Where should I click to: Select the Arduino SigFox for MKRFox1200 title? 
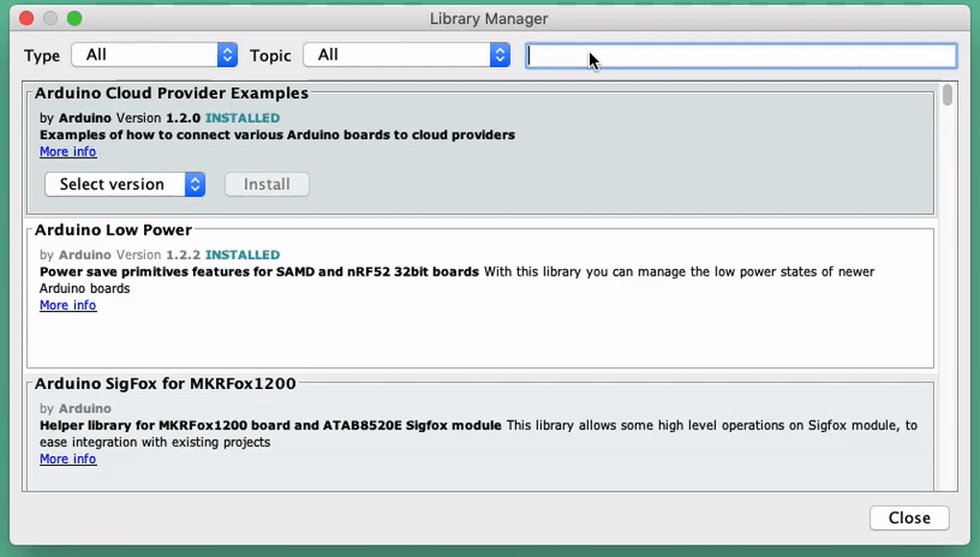click(x=165, y=383)
